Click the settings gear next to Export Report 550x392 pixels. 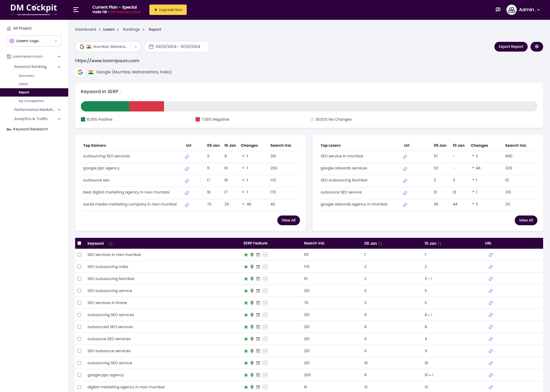(x=537, y=46)
